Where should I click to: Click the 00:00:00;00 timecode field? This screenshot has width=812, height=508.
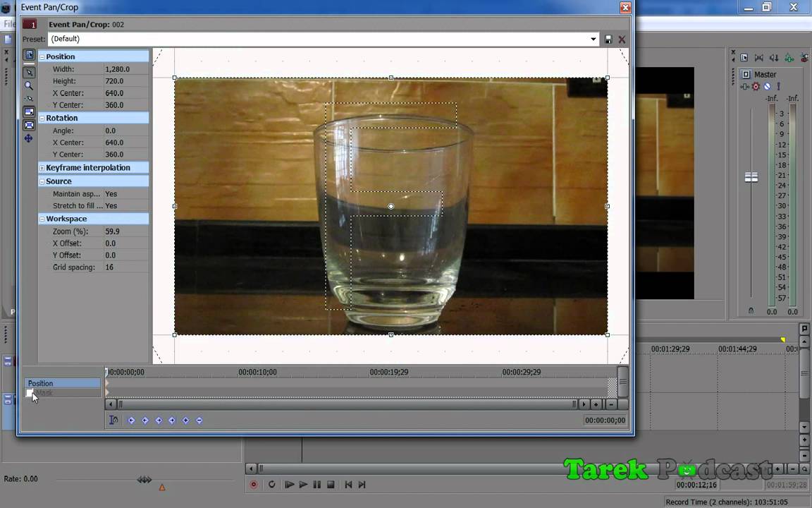point(605,421)
